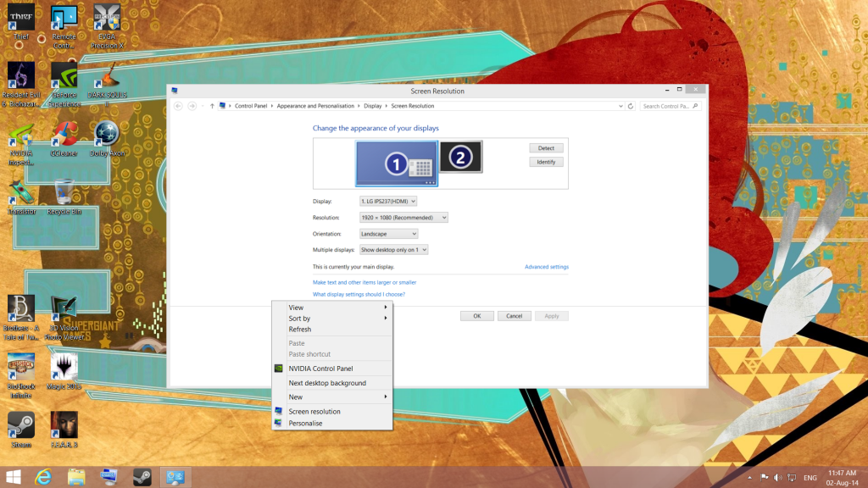This screenshot has width=868, height=488.
Task: Open Brothers - A Tale of Two Sons shortcut
Action: (x=21, y=318)
